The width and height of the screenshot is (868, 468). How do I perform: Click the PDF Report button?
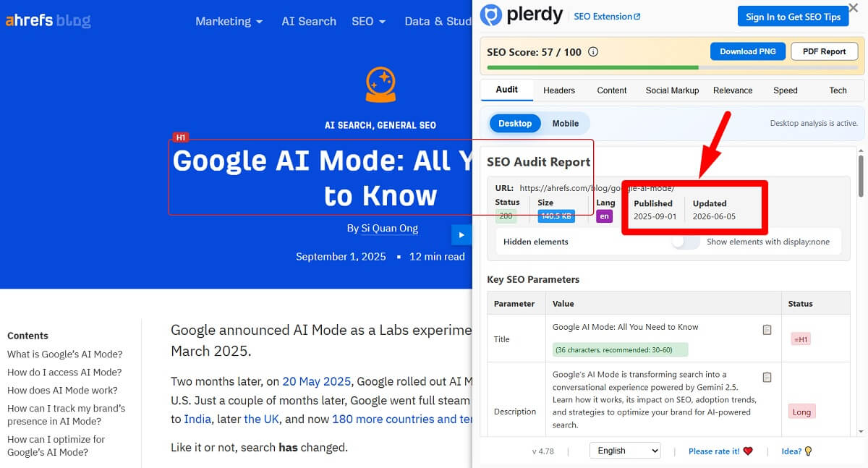[x=824, y=51]
